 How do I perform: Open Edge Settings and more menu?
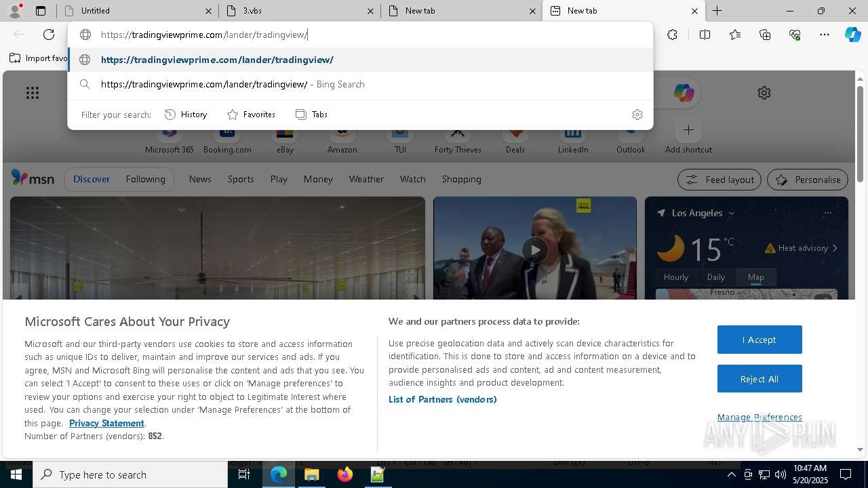pyautogui.click(x=825, y=35)
